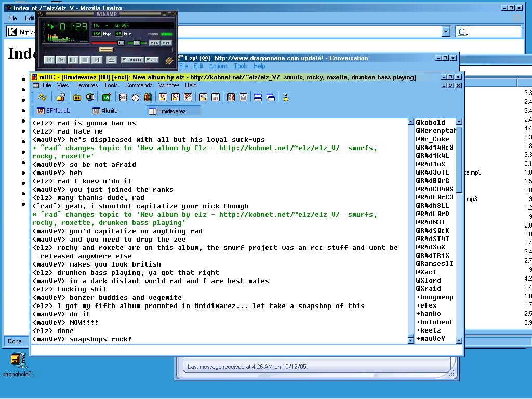Open Firefox File menu

pyautogui.click(x=12, y=18)
